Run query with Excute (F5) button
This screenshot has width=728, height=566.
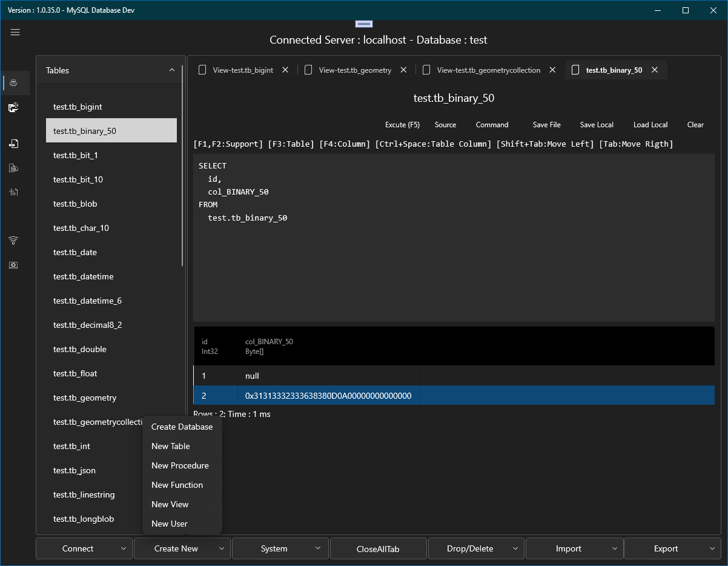coord(402,125)
